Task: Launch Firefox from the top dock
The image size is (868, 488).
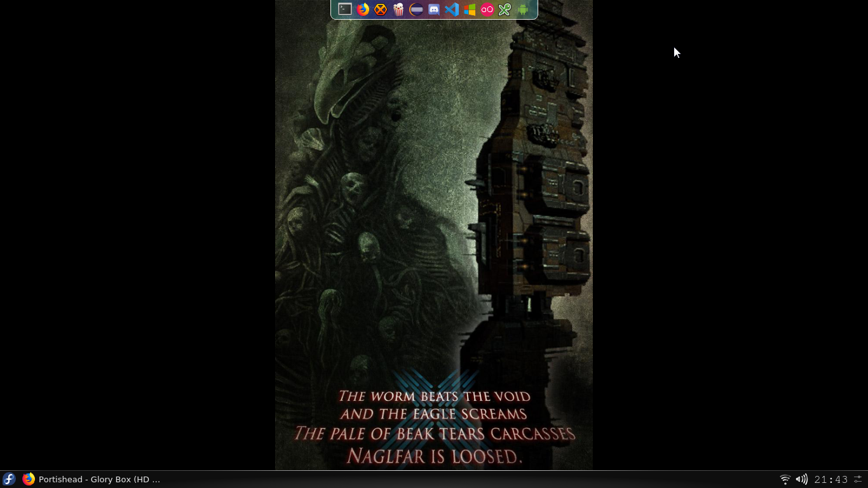Action: tap(363, 10)
